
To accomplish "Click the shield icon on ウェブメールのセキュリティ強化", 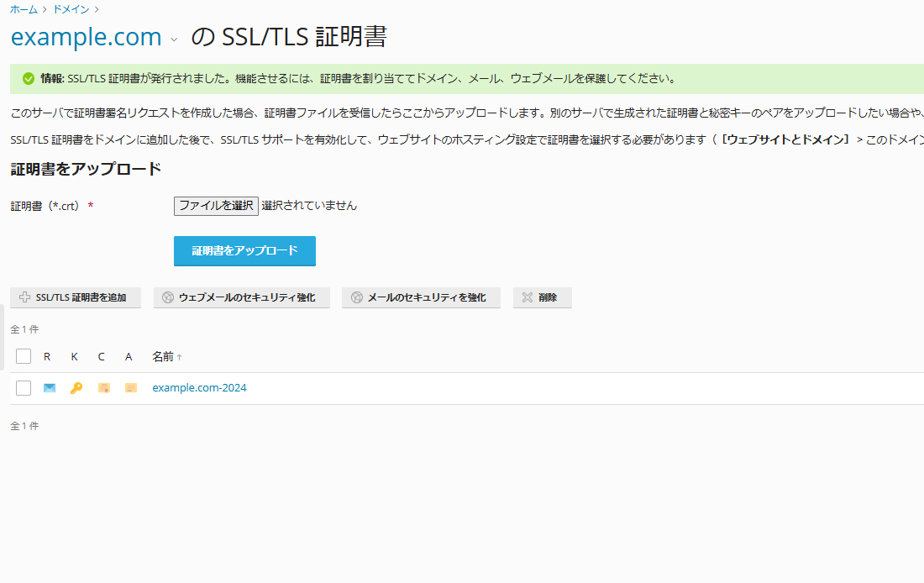I will click(x=168, y=297).
